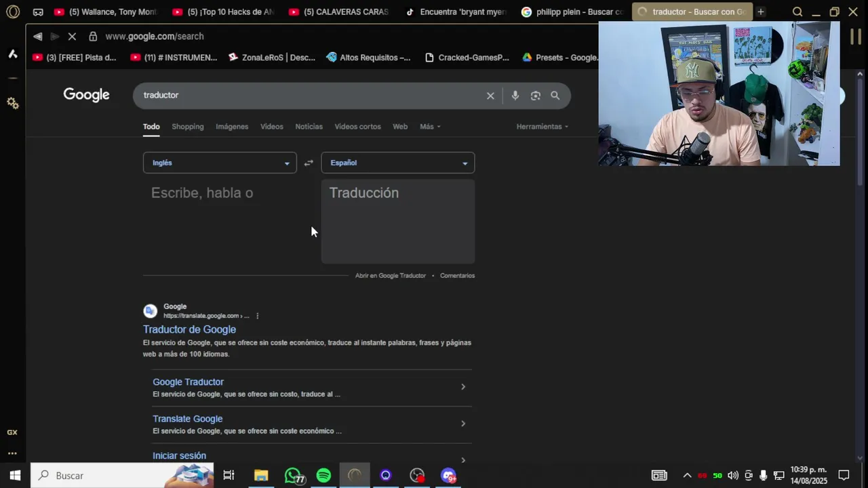Launch File Explorer from taskbar

click(x=261, y=475)
